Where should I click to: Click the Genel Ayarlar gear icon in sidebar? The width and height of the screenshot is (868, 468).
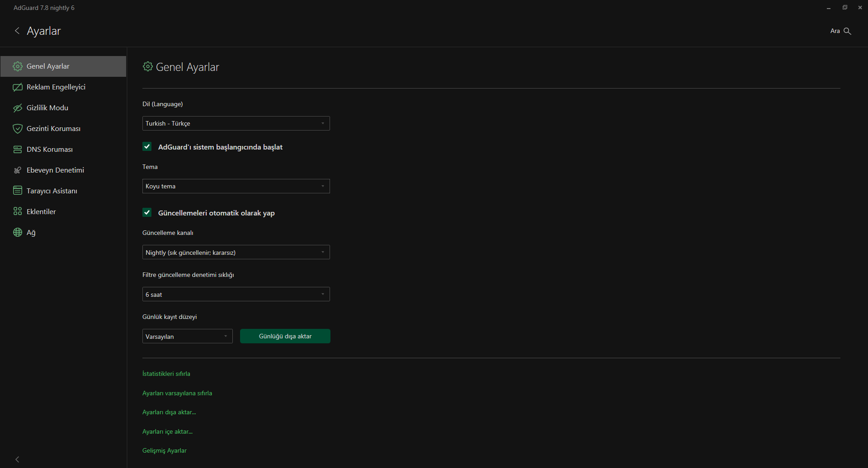click(x=18, y=66)
